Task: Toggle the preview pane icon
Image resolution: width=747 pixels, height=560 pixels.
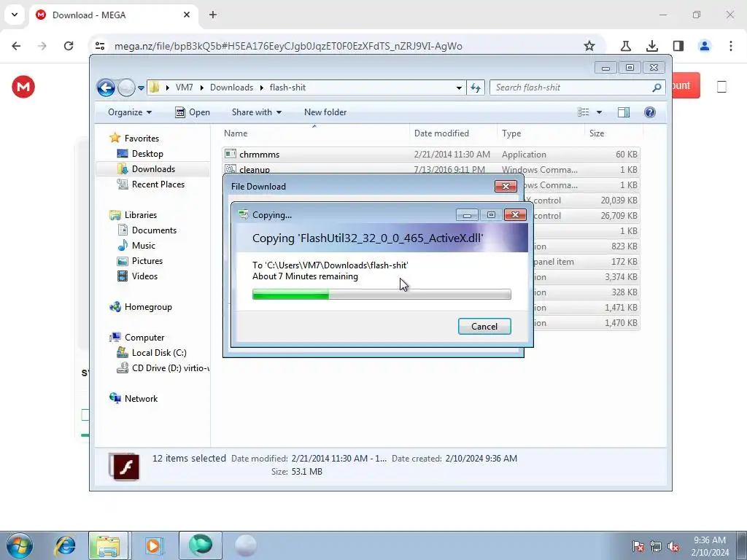Action: coord(624,112)
